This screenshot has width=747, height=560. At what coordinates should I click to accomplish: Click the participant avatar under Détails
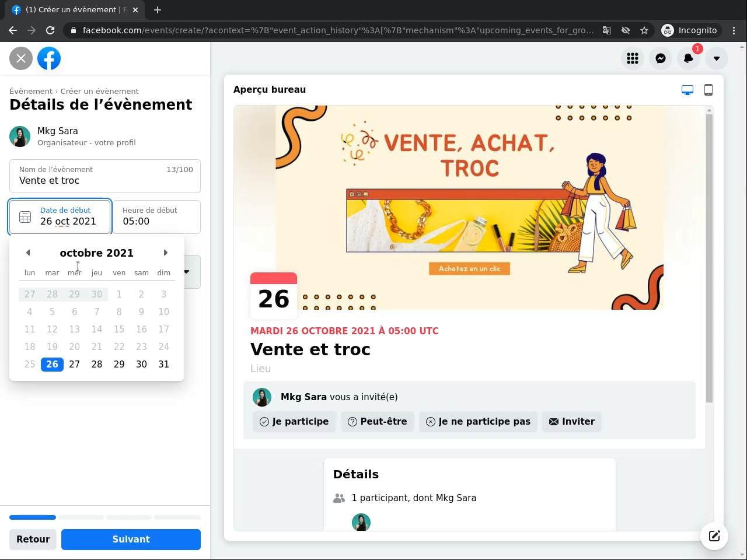361,523
